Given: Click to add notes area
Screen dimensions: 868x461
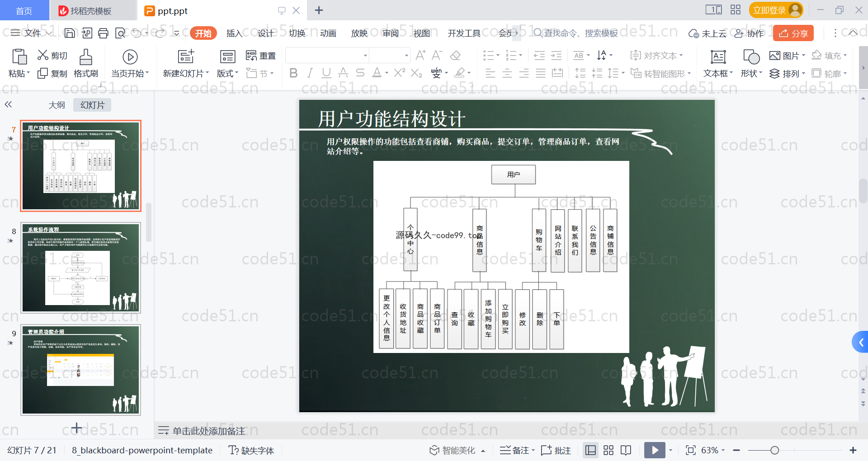Looking at the screenshot, I should coord(208,431).
